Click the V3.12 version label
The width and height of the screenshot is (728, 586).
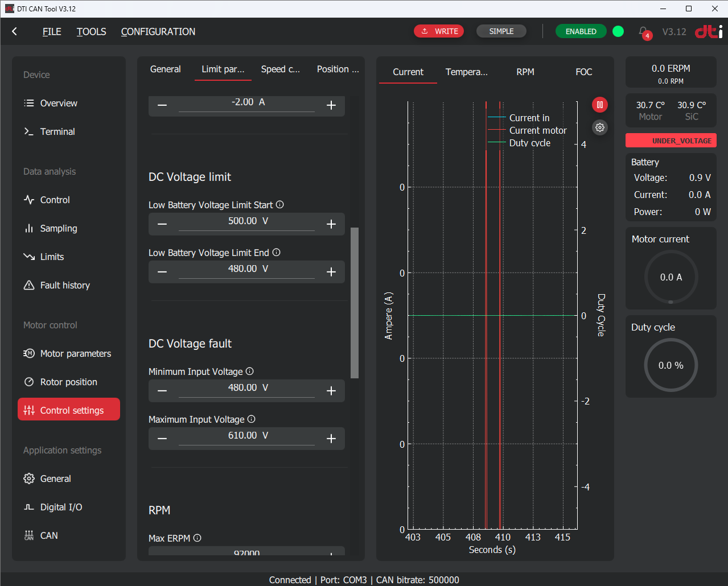pos(674,32)
